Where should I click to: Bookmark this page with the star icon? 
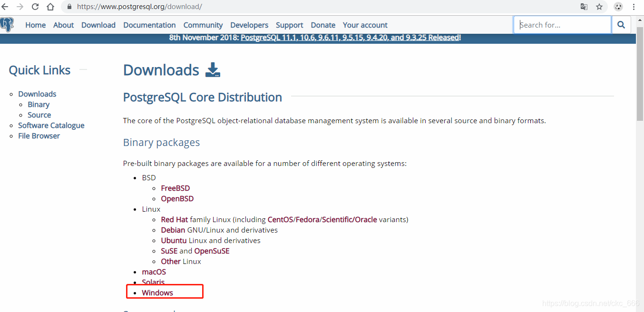[x=599, y=7]
